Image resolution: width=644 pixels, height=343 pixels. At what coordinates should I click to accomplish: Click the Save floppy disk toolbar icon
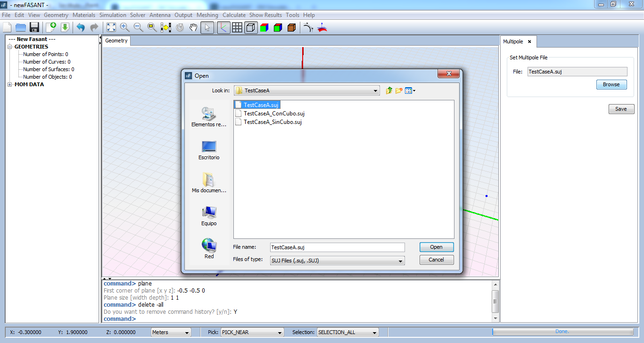coord(34,27)
